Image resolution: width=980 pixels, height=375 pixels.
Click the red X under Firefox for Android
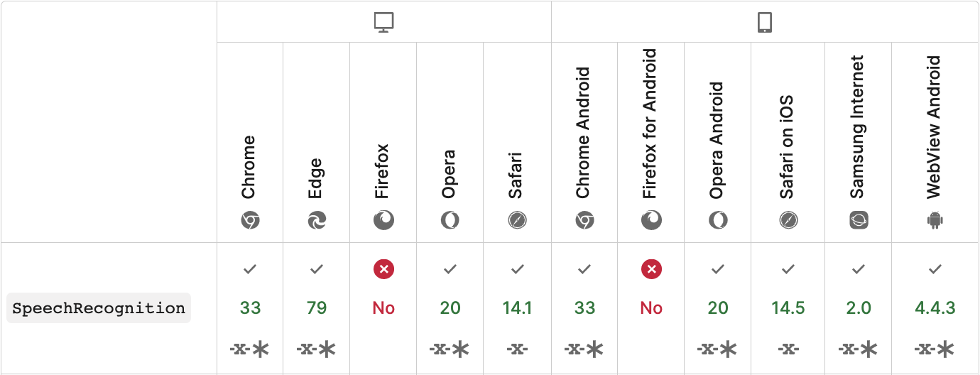(x=651, y=269)
